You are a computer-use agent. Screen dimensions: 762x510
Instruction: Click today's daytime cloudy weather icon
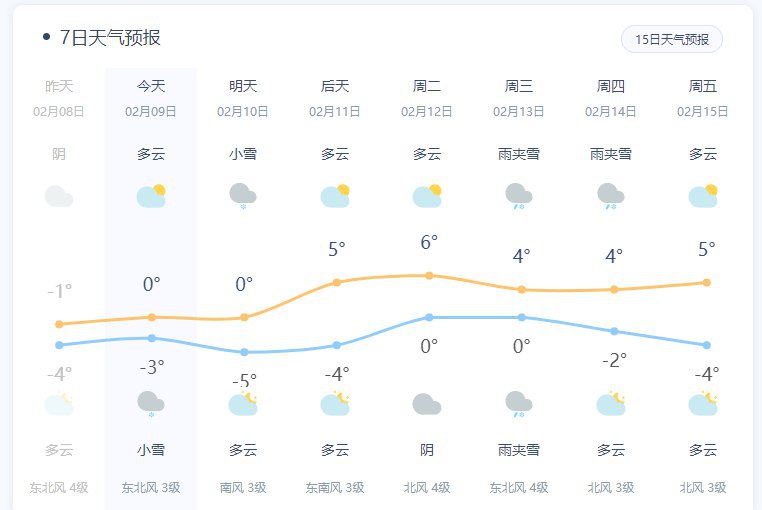(x=151, y=196)
